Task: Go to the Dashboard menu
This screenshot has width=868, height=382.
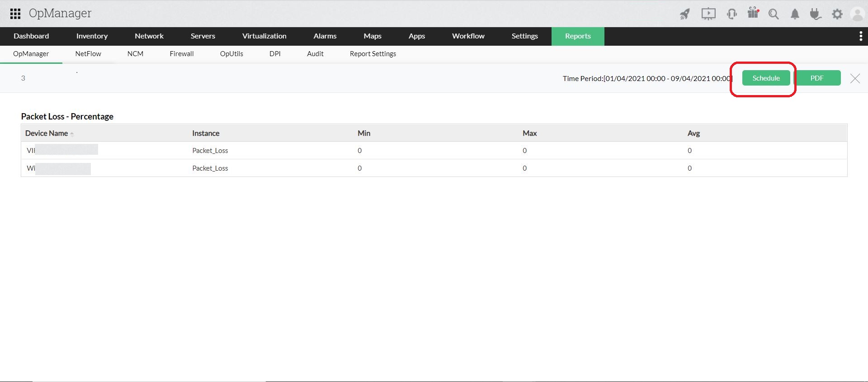Action: (x=31, y=36)
